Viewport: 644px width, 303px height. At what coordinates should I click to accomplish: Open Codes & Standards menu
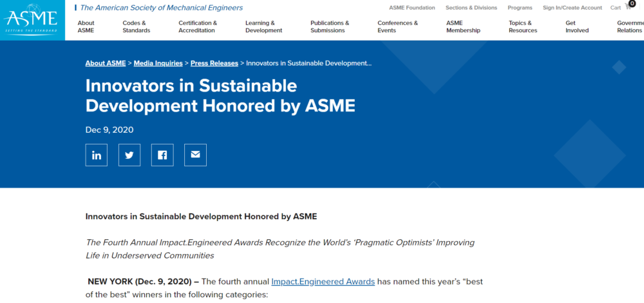click(136, 26)
